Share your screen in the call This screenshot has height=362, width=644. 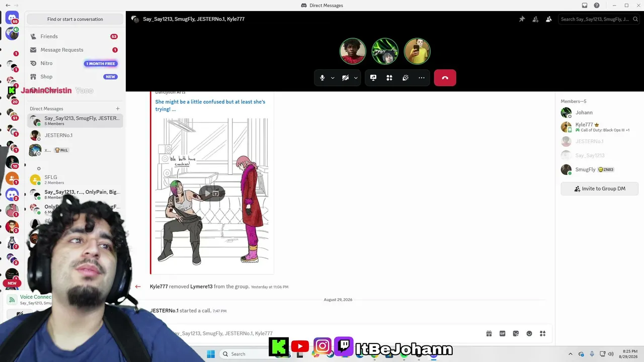(373, 78)
